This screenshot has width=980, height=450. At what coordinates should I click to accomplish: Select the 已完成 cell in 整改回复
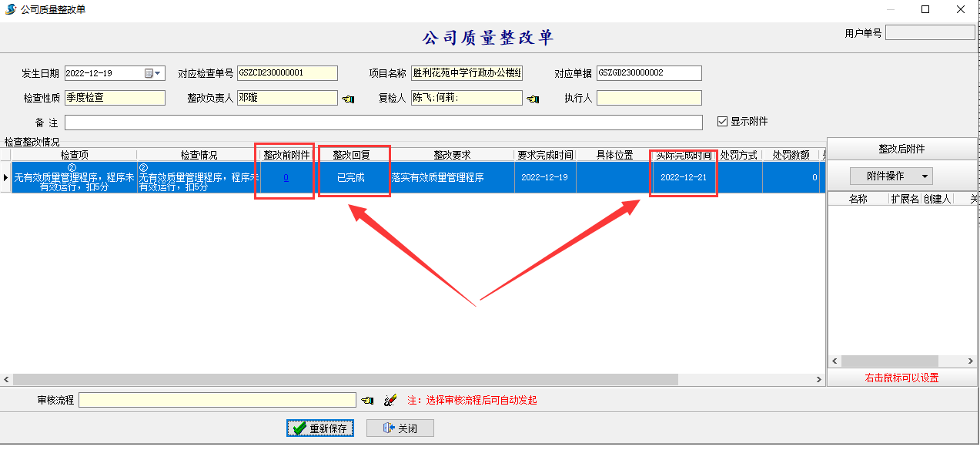click(x=351, y=177)
